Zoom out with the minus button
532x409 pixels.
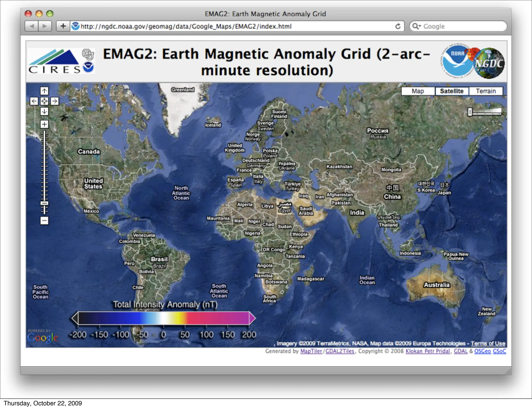[x=44, y=221]
